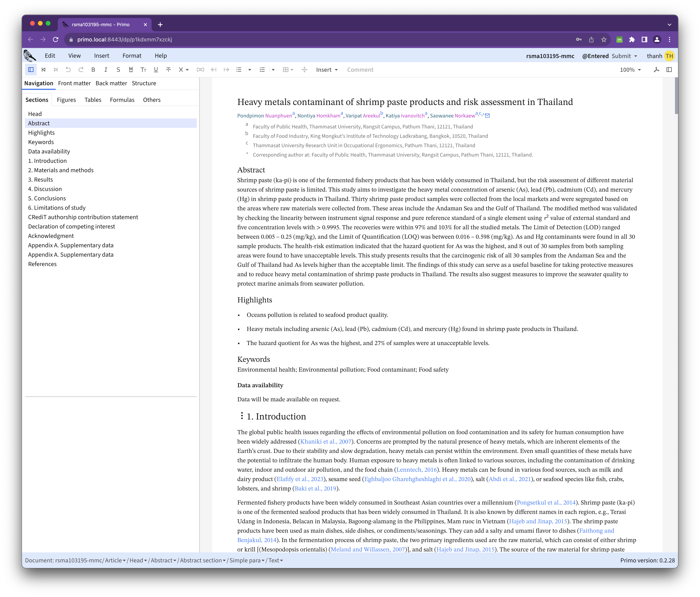This screenshot has height=597, width=700.
Task: Jump to the first item arrow icon
Action: click(44, 70)
